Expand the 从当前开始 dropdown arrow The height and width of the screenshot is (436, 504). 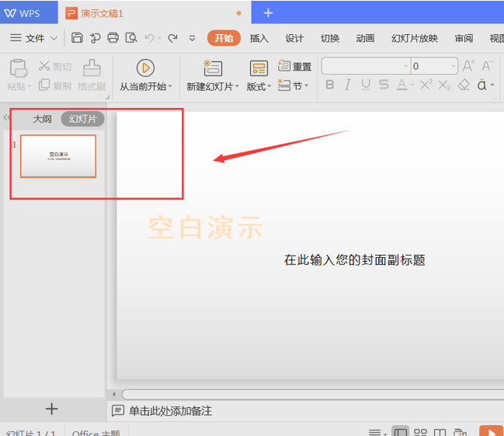pos(170,86)
